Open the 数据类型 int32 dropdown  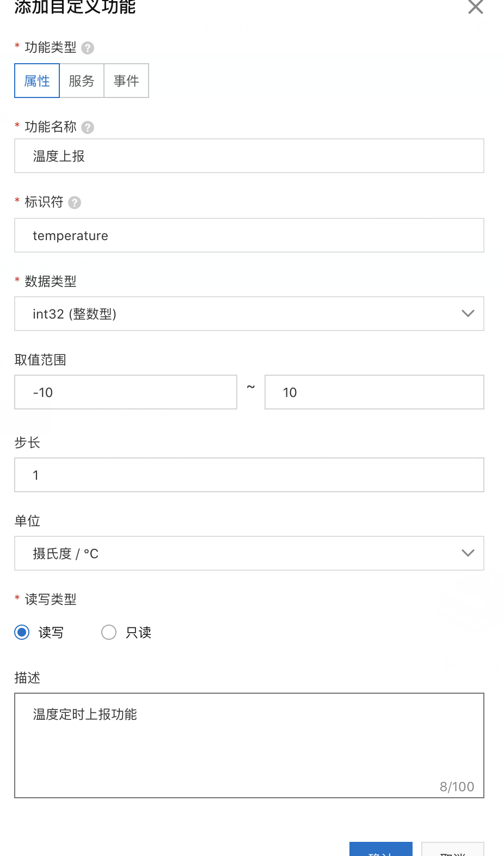[239, 314]
